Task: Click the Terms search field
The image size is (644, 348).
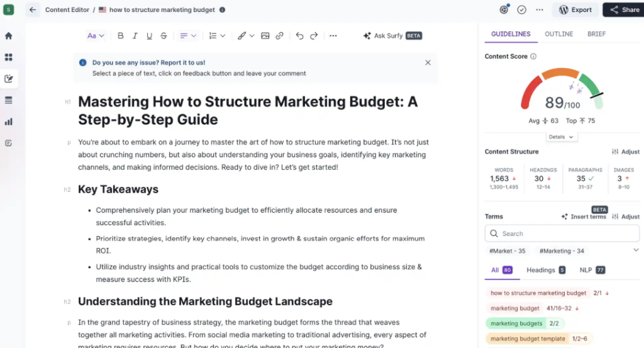Action: coord(562,233)
